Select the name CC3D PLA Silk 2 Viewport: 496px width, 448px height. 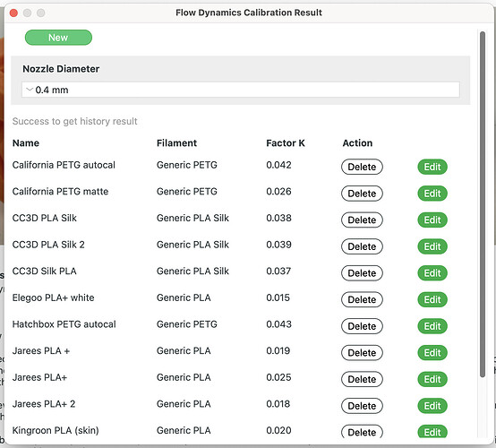tap(48, 245)
